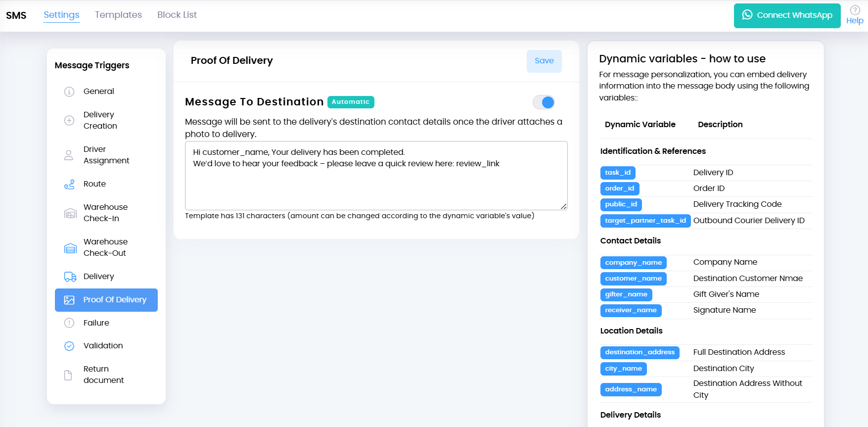Click the Delivery truck icon

pyautogui.click(x=70, y=277)
